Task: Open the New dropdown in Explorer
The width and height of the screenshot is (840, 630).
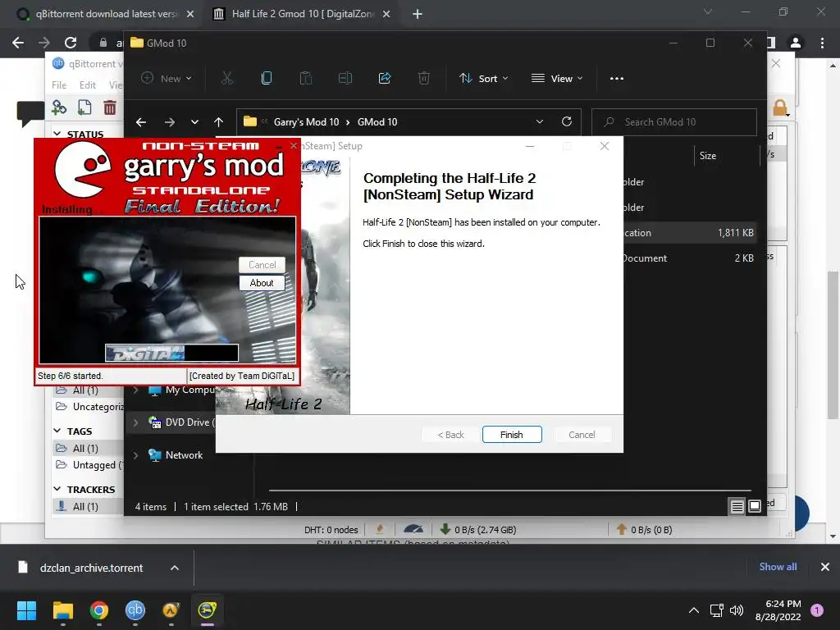Action: pos(166,78)
